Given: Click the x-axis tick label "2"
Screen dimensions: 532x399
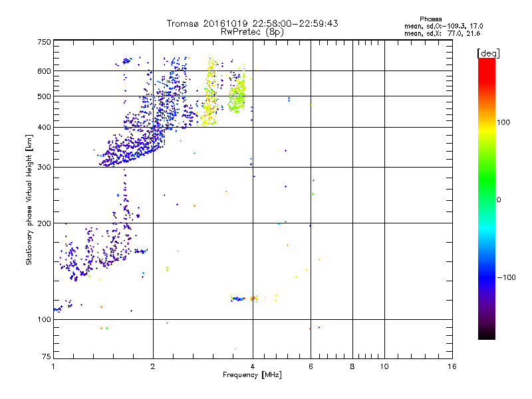Looking at the screenshot, I should 153,366.
